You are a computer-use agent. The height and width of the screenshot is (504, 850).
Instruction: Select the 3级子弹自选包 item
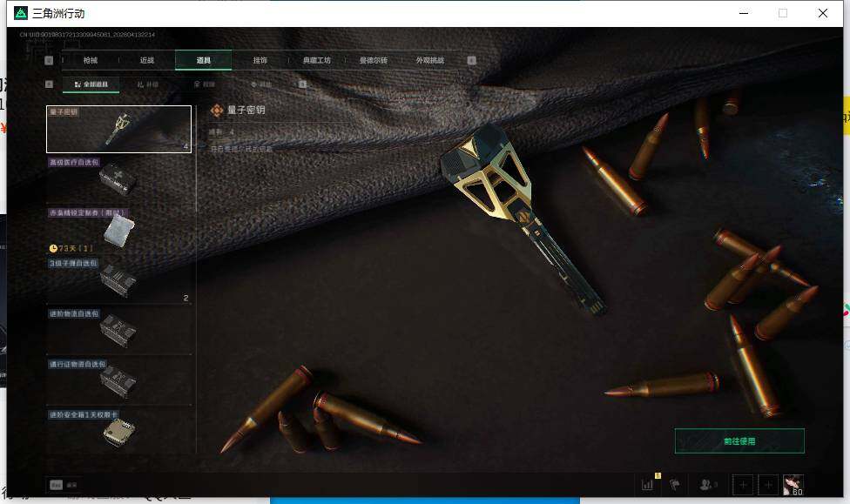(x=118, y=280)
